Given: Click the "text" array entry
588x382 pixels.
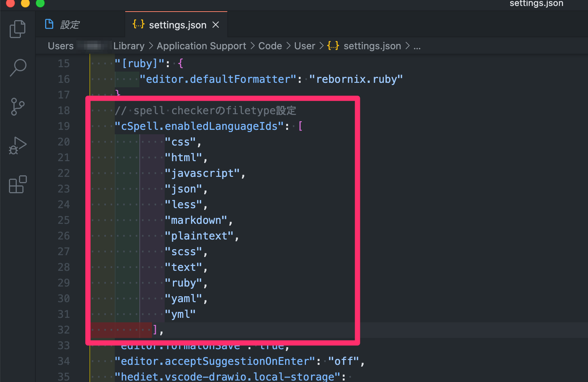Looking at the screenshot, I should pos(183,267).
